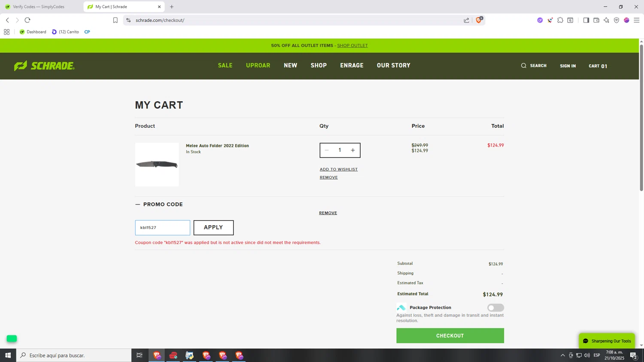Show hidden system tray icons
The width and height of the screenshot is (644, 362).
tap(563, 355)
